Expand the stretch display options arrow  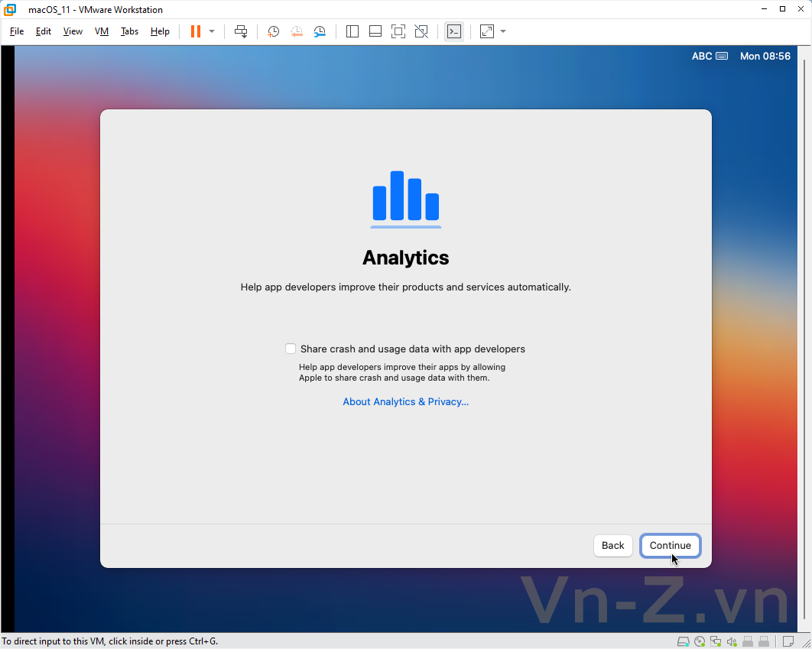[x=503, y=31]
